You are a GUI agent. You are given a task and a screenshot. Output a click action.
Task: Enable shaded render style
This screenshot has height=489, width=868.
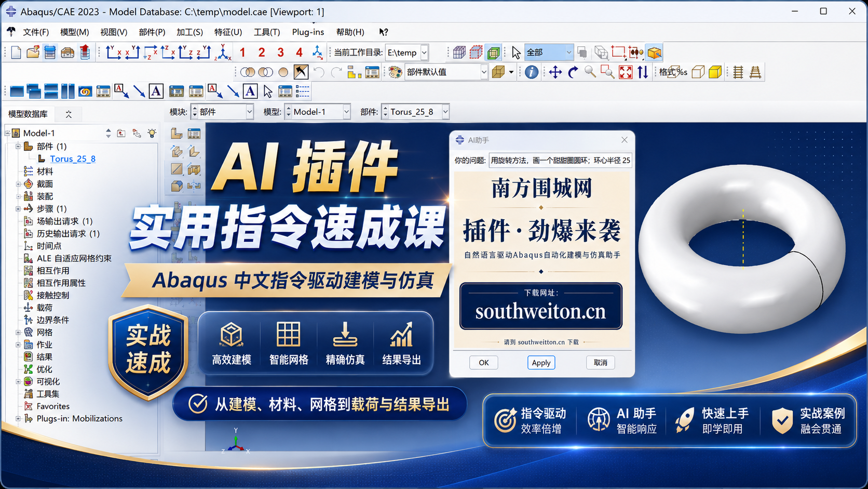[x=493, y=52]
